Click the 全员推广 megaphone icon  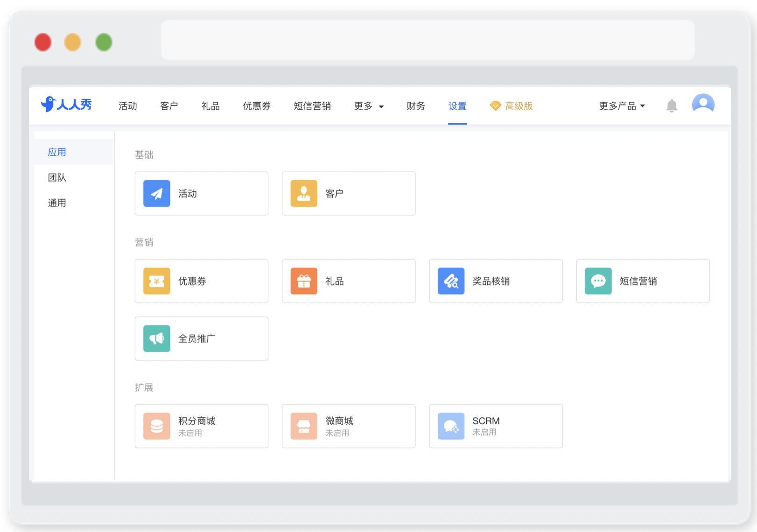click(x=157, y=338)
